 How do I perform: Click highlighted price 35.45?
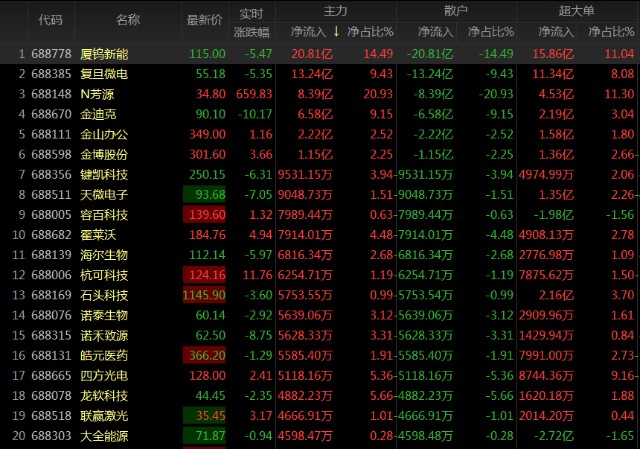tap(204, 416)
